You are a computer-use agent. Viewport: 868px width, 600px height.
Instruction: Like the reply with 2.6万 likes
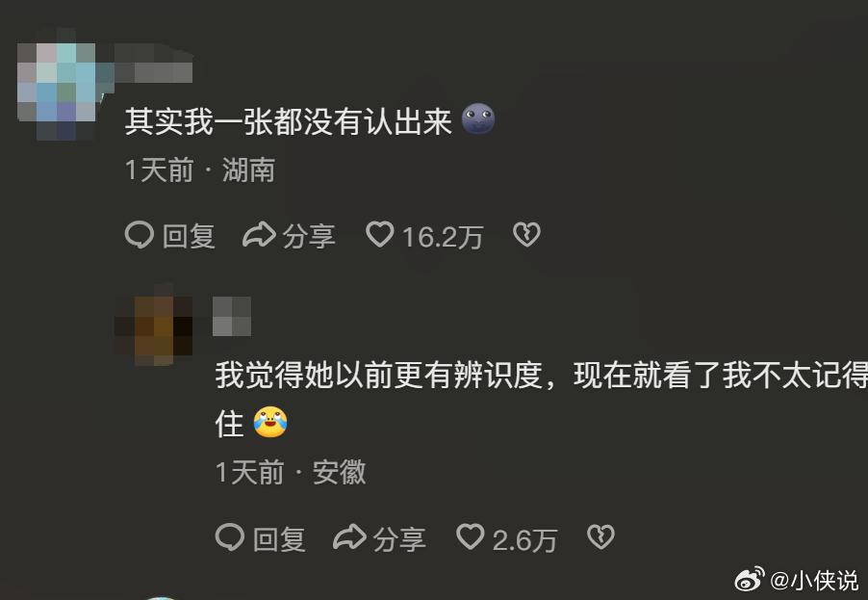click(506, 538)
